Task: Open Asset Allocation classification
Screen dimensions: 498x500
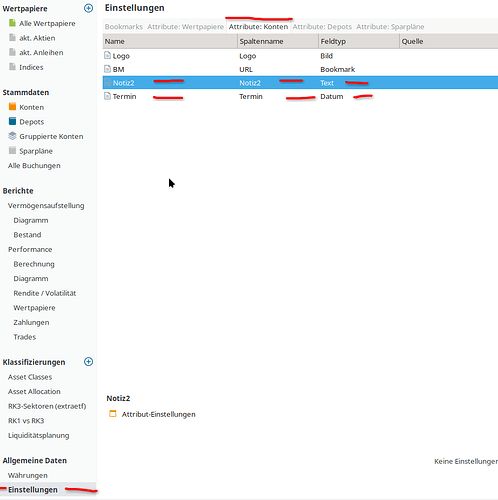Action: (34, 392)
